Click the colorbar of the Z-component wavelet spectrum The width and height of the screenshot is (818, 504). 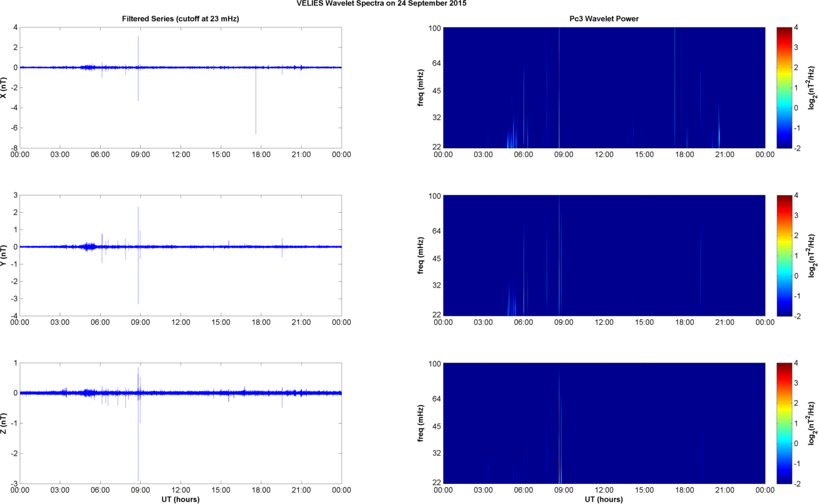pos(784,423)
